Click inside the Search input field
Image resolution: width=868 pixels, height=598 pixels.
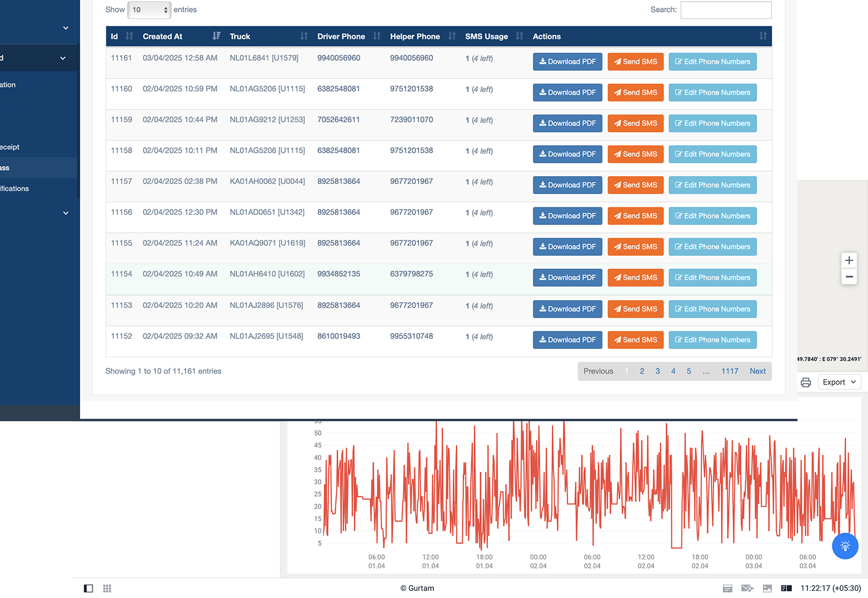pos(726,10)
